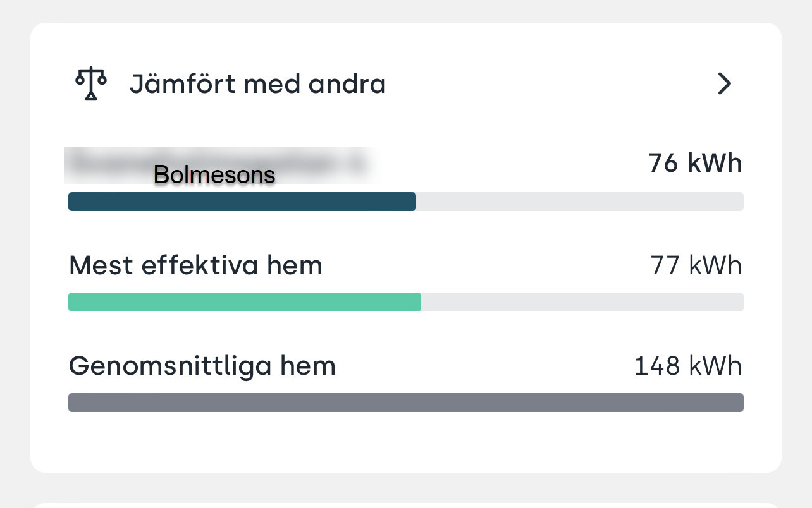Click the unfilled part of the Bolmesons bar
812x508 pixels.
pos(579,202)
